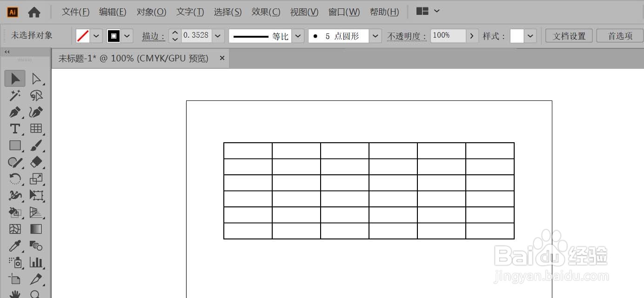This screenshot has height=298, width=644.
Task: Select the Rotate tool
Action: coord(15,179)
